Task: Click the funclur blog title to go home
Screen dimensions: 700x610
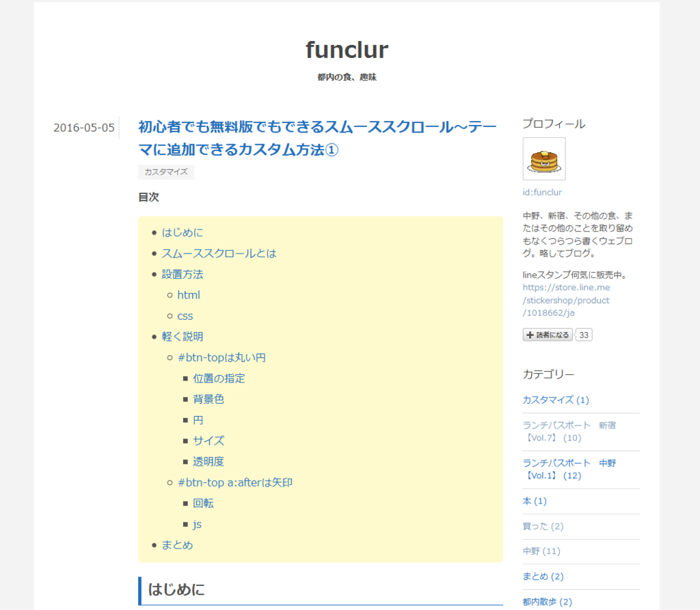Action: pyautogui.click(x=346, y=48)
